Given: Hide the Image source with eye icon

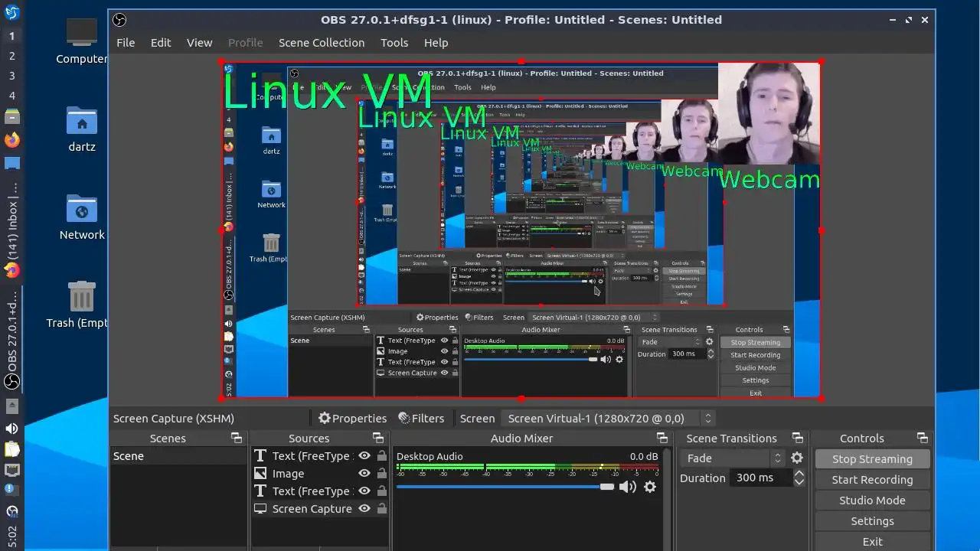Looking at the screenshot, I should click(364, 473).
